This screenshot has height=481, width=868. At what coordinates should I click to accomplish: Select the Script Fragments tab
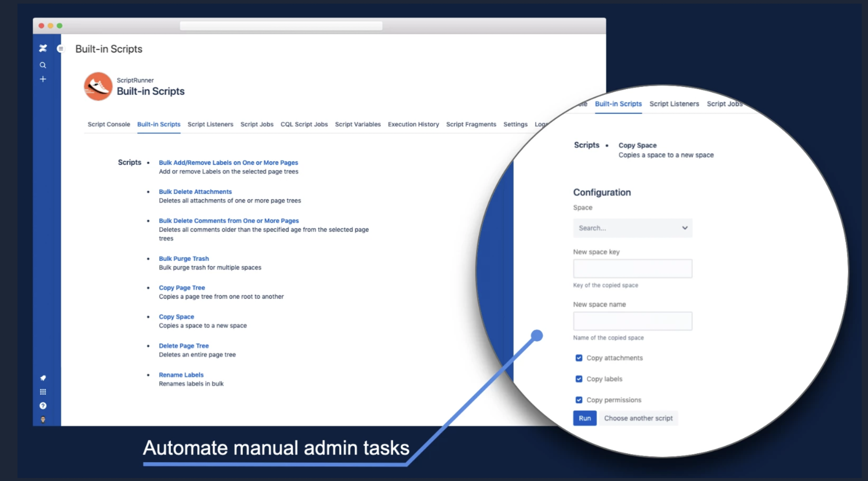pos(471,124)
